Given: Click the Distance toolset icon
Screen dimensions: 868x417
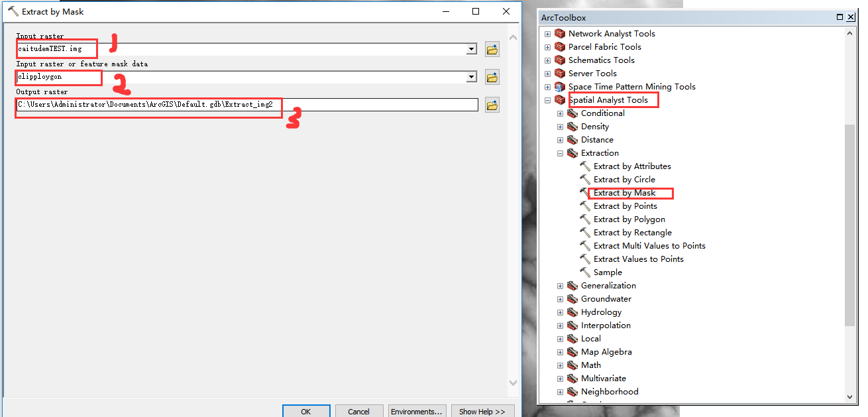Looking at the screenshot, I should pos(572,140).
